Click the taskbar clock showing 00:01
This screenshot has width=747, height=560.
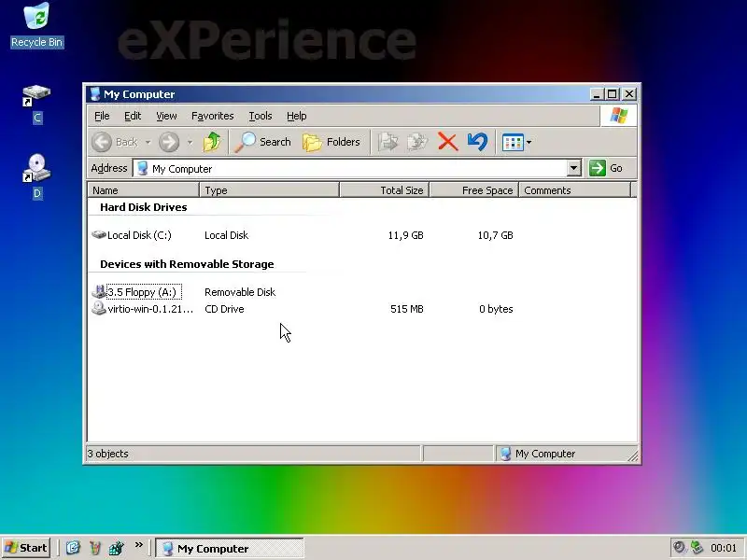(724, 548)
